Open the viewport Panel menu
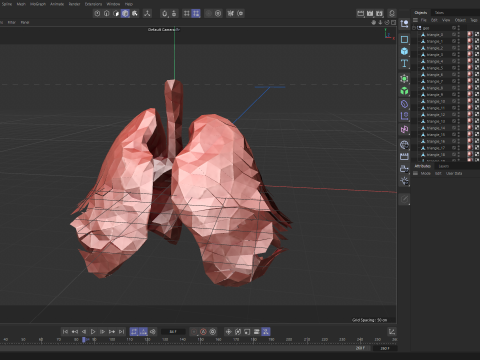 pos(25,22)
